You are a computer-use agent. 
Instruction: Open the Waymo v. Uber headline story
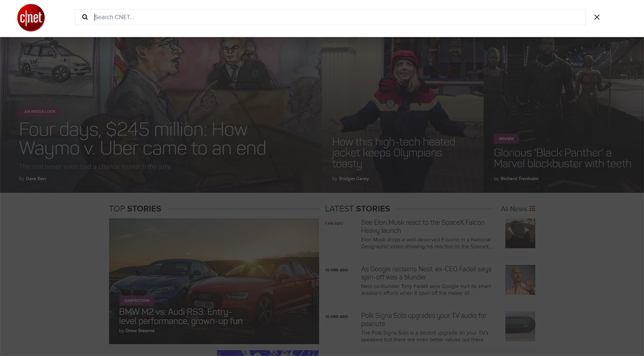(143, 139)
